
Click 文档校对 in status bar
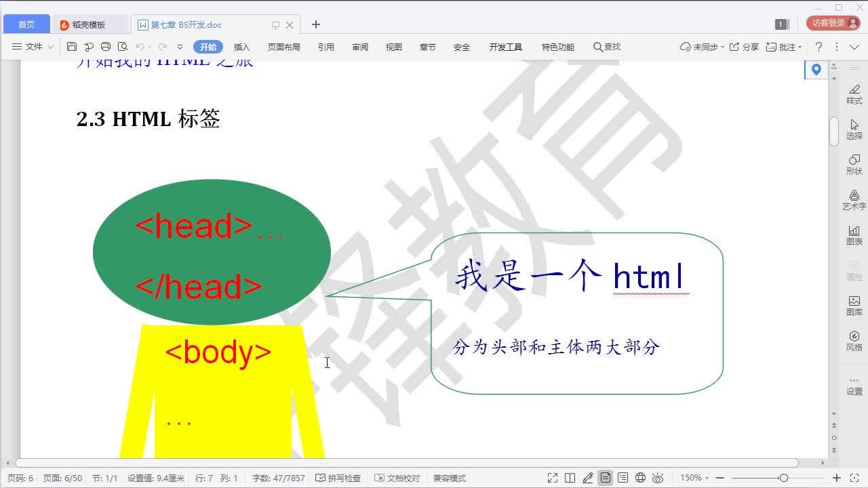point(398,479)
